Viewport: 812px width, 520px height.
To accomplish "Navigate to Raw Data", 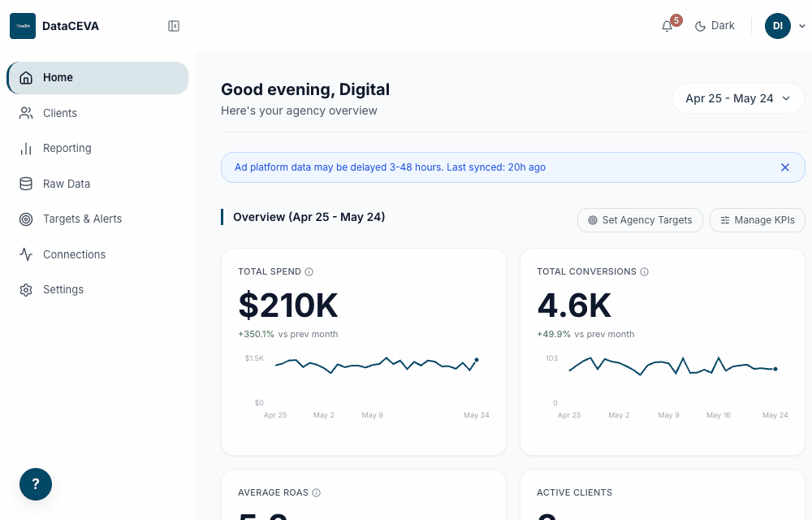I will [97, 184].
